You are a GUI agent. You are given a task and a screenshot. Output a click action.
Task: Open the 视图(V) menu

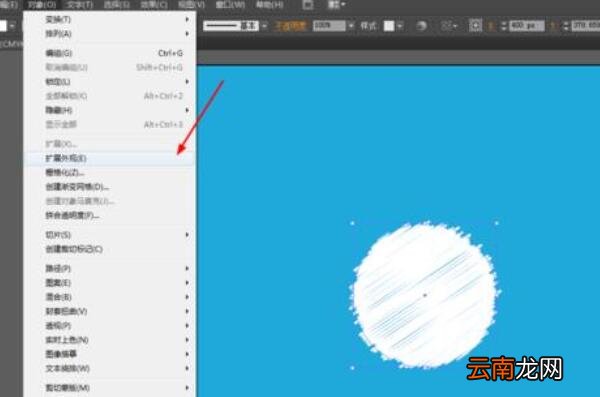point(191,5)
